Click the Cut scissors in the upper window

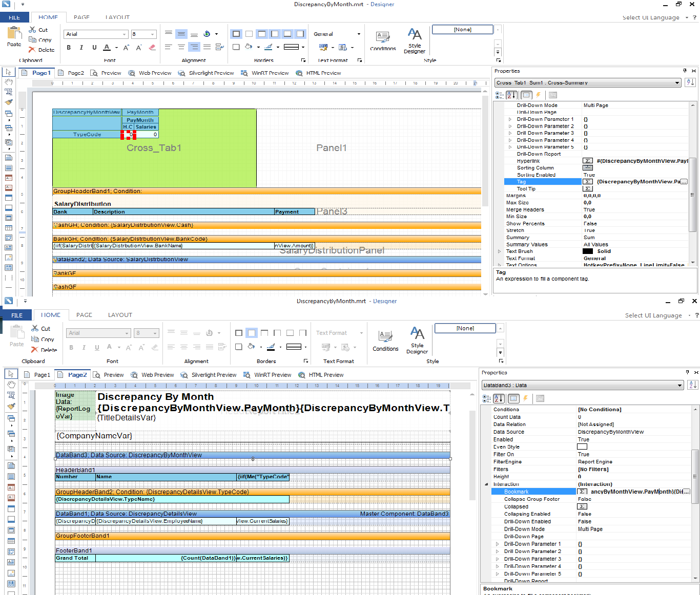[33, 30]
